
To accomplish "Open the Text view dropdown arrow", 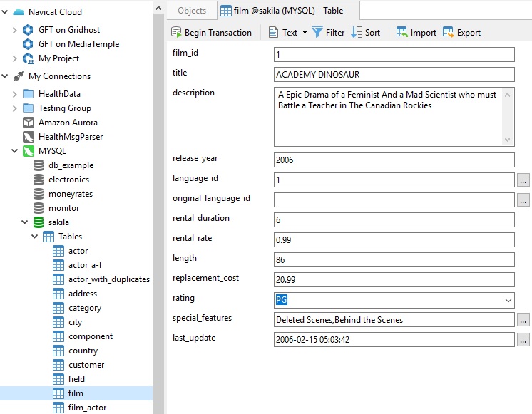I will pyautogui.click(x=305, y=33).
